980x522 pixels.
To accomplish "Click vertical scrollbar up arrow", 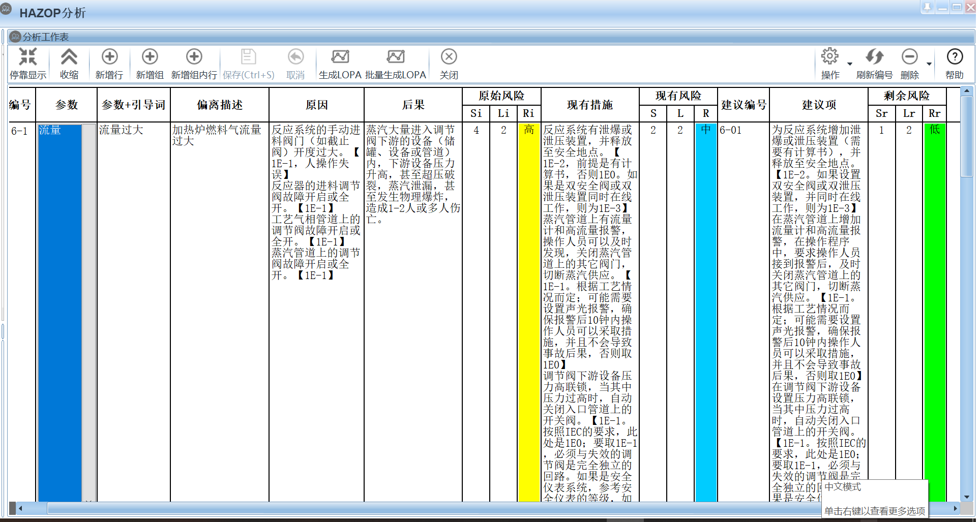I will tap(966, 92).
